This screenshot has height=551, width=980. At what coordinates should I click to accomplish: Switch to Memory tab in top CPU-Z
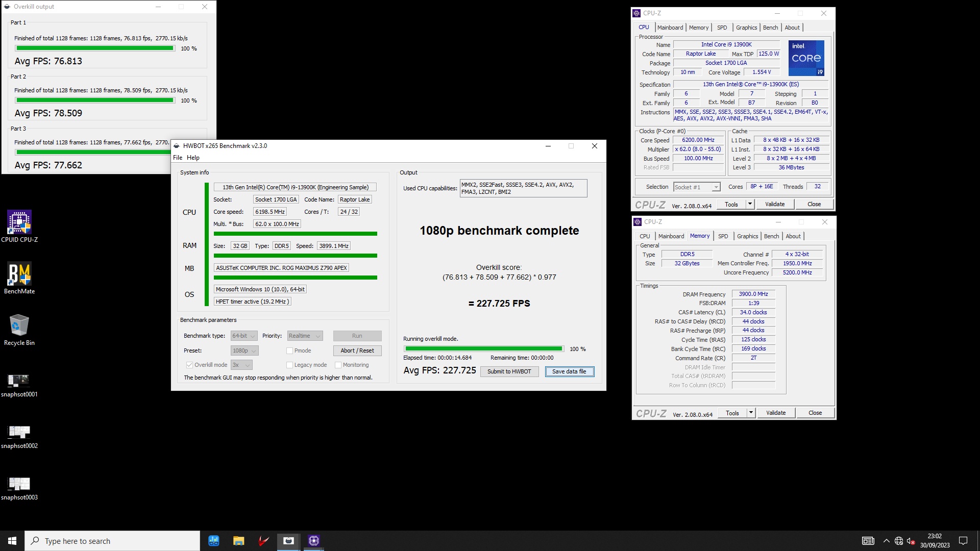(x=699, y=28)
